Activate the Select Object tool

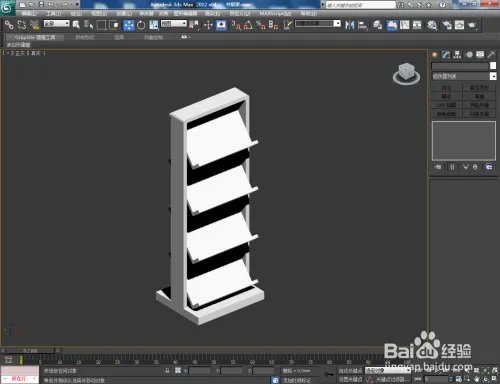(x=76, y=25)
